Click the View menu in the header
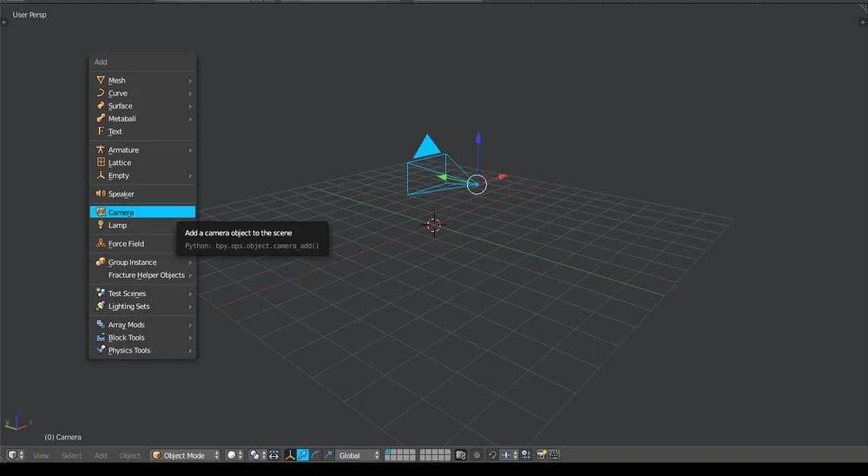This screenshot has width=868, height=476. tap(41, 455)
